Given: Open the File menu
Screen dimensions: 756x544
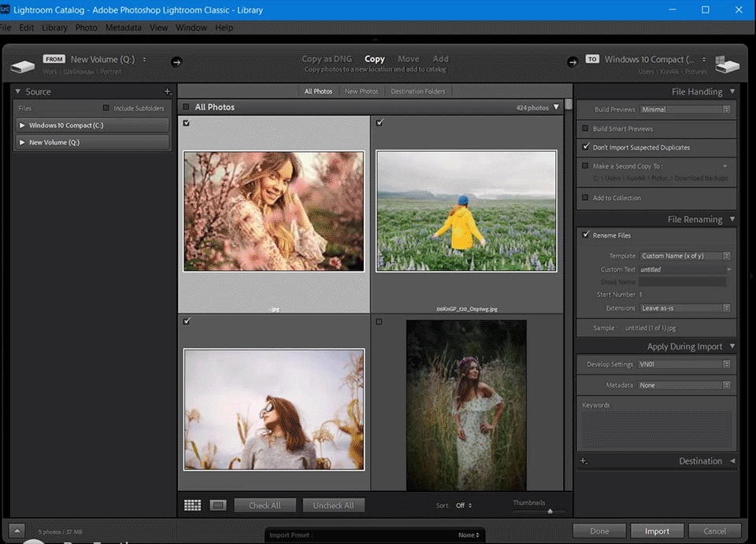Looking at the screenshot, I should point(6,28).
